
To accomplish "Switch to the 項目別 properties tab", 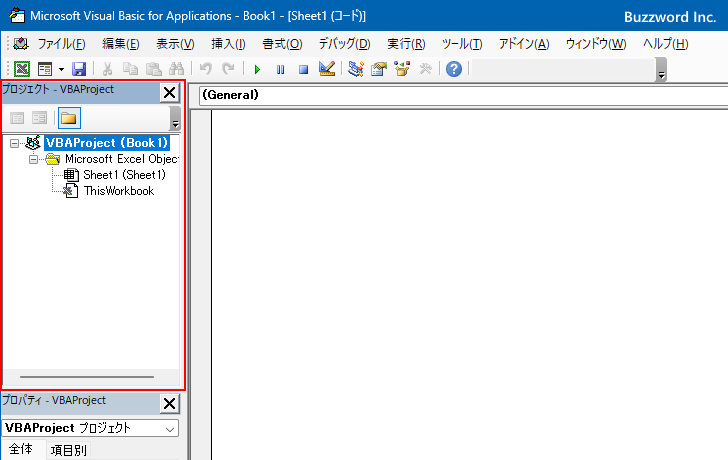I will click(x=68, y=450).
